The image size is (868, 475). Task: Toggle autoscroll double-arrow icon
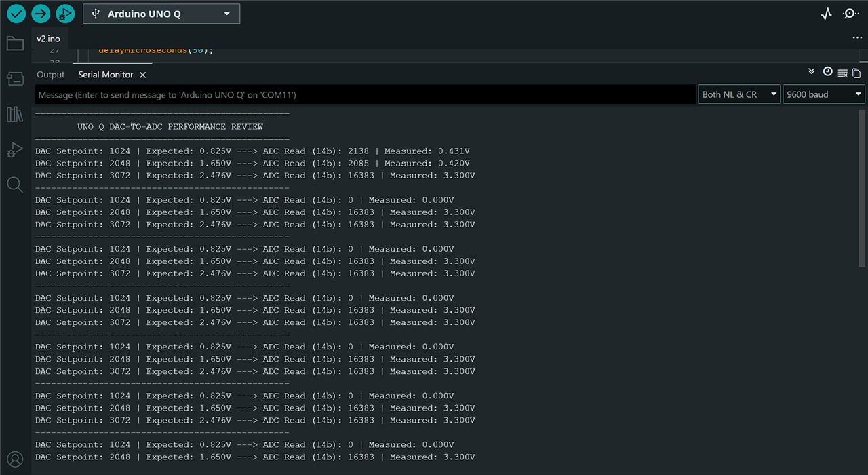coord(812,71)
